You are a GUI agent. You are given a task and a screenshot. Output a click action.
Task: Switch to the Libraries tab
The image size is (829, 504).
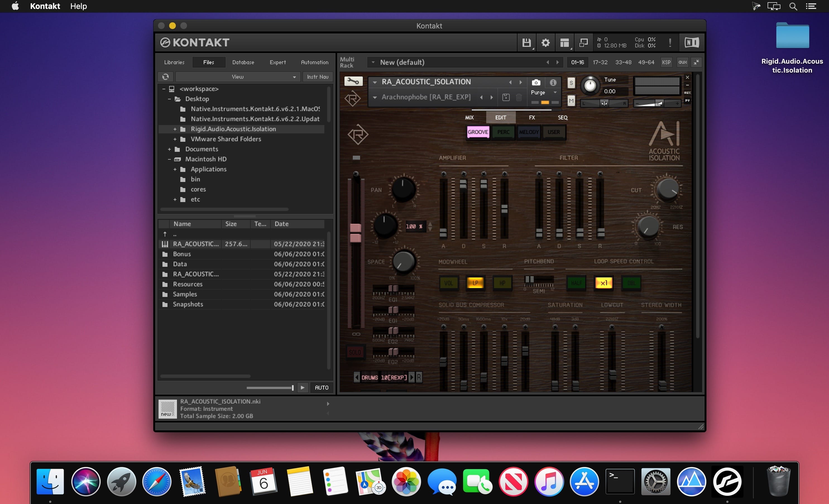(174, 62)
